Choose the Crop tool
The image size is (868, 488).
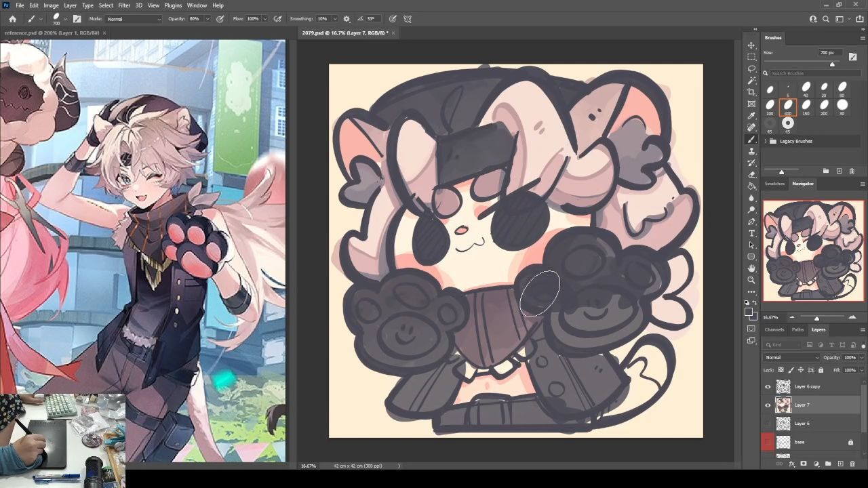pos(751,92)
